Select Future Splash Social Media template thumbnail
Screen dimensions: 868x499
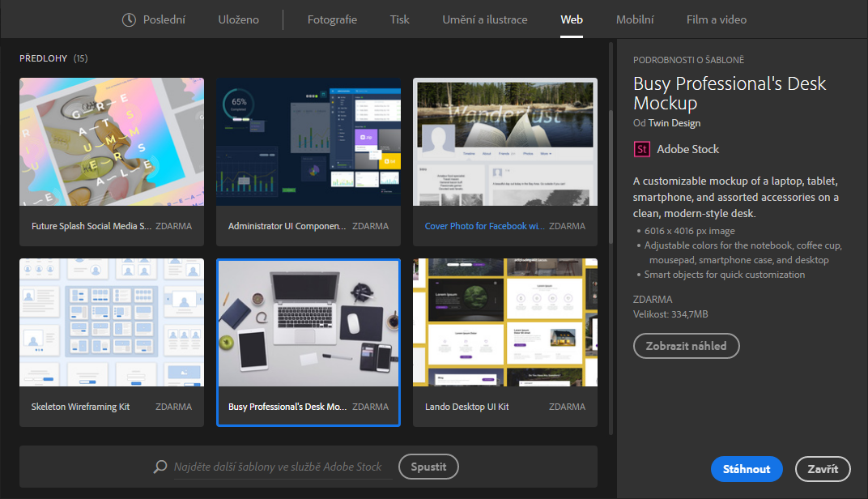click(112, 142)
